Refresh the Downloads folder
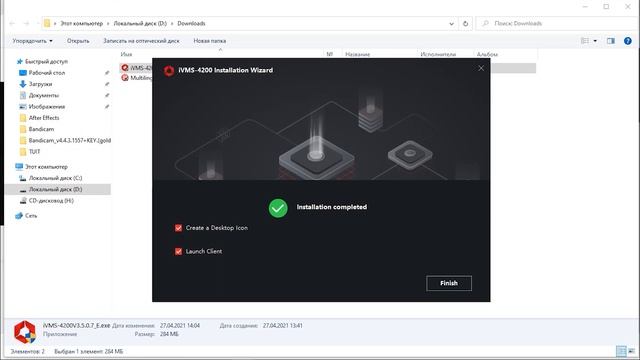Screen dimensions: 640x360 coord(465,24)
